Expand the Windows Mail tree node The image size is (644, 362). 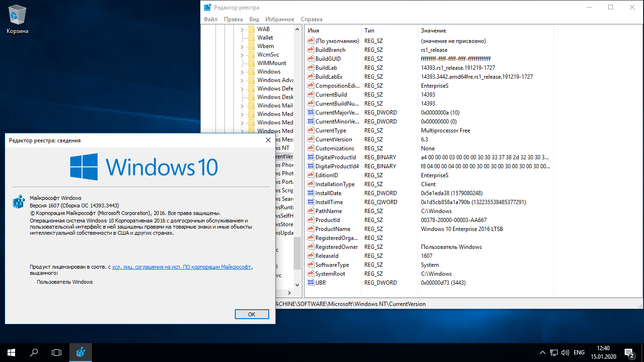click(x=242, y=106)
